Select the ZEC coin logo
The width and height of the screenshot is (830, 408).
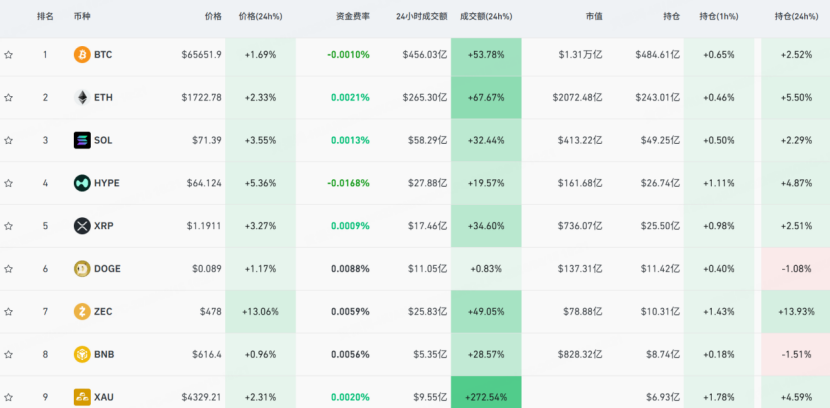[x=82, y=312]
